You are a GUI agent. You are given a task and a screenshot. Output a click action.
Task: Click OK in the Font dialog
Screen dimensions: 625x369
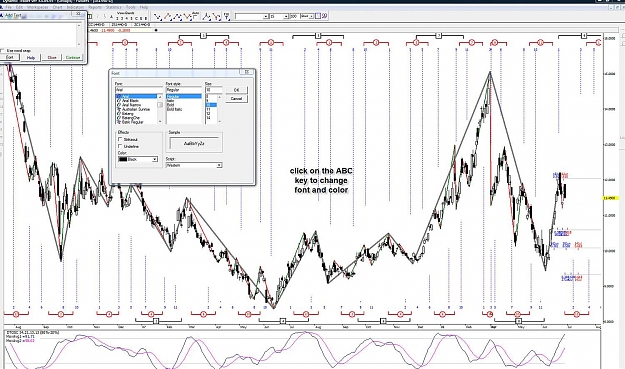(236, 90)
